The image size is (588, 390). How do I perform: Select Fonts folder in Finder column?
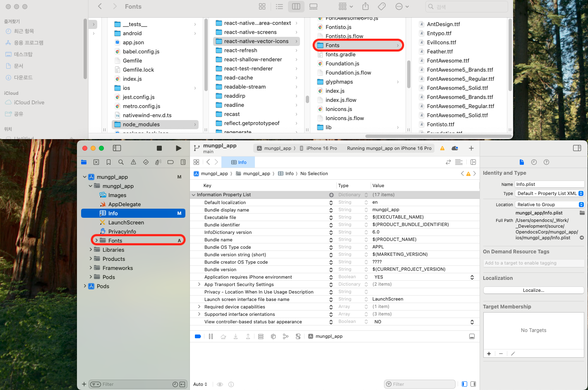pos(358,45)
